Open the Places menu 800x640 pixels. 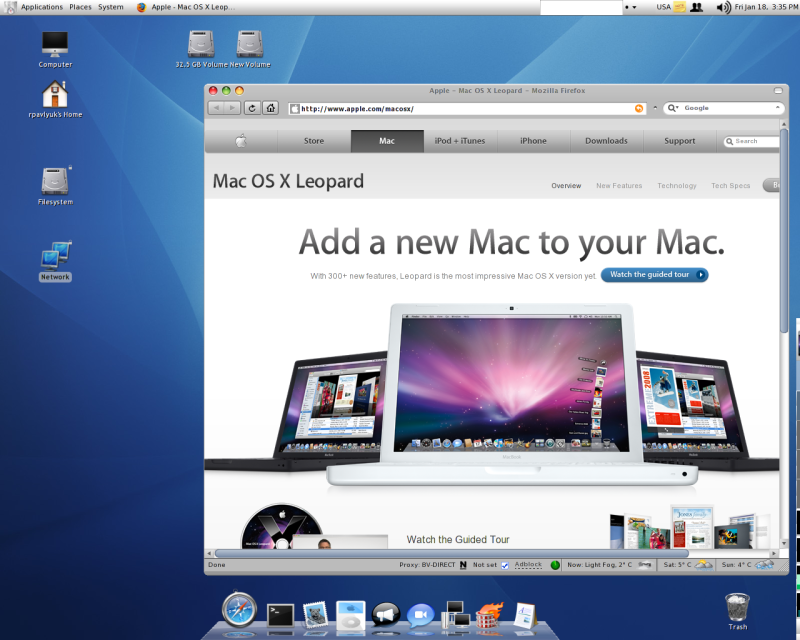click(x=81, y=7)
